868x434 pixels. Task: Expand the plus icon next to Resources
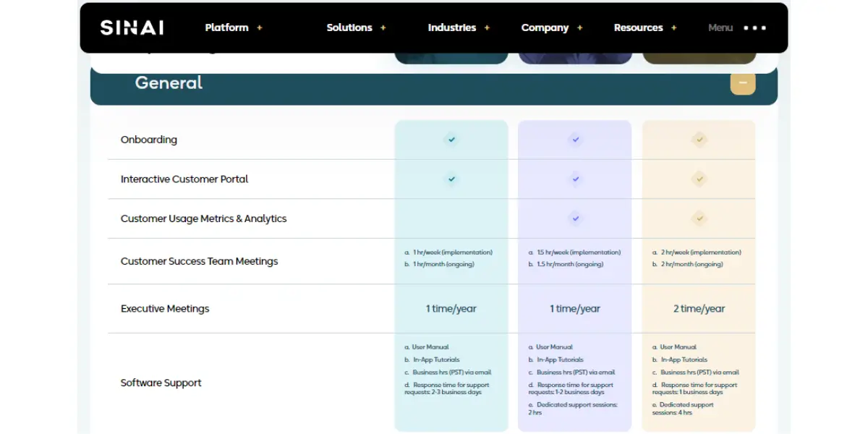(674, 27)
